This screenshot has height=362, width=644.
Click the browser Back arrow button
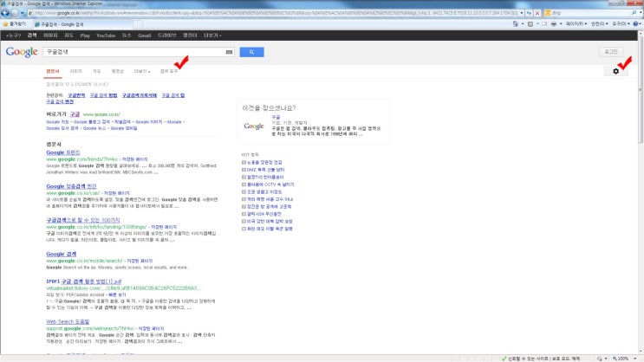point(5,13)
